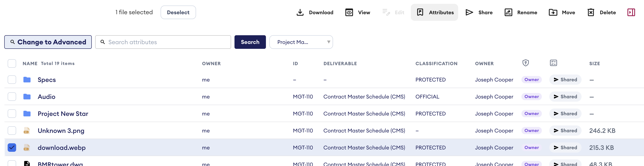644x166 pixels.
Task: Click the SIZE column header
Action: [x=595, y=63]
